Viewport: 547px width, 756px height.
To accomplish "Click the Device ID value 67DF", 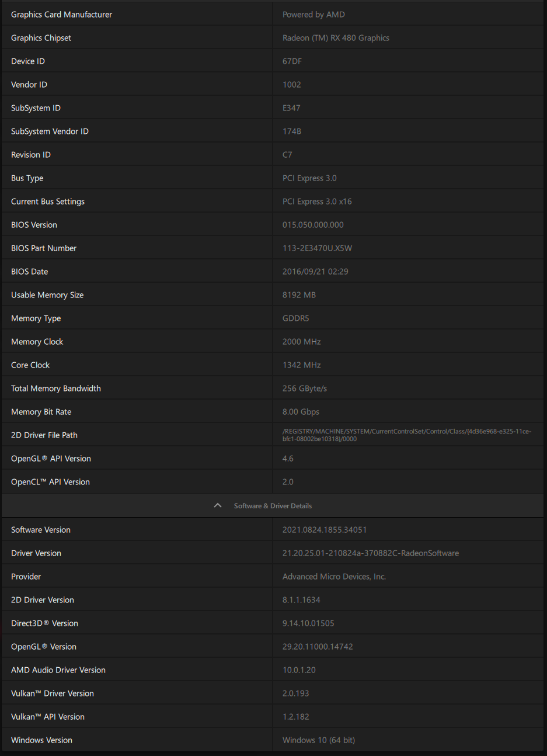I will point(292,61).
